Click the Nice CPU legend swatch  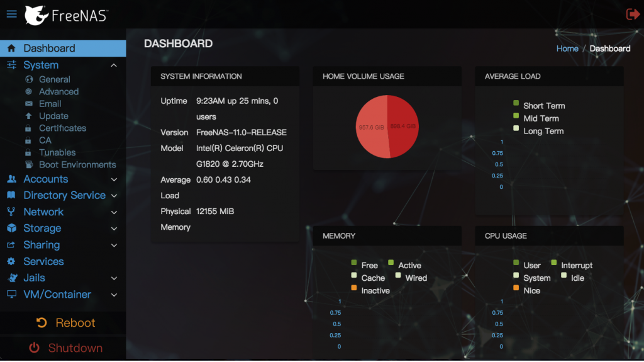[x=516, y=288]
